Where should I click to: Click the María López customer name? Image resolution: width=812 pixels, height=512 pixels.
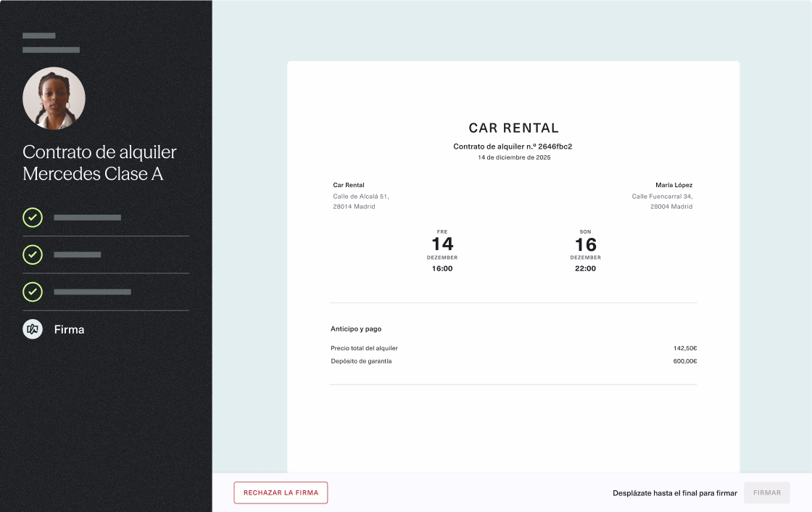pyautogui.click(x=674, y=185)
